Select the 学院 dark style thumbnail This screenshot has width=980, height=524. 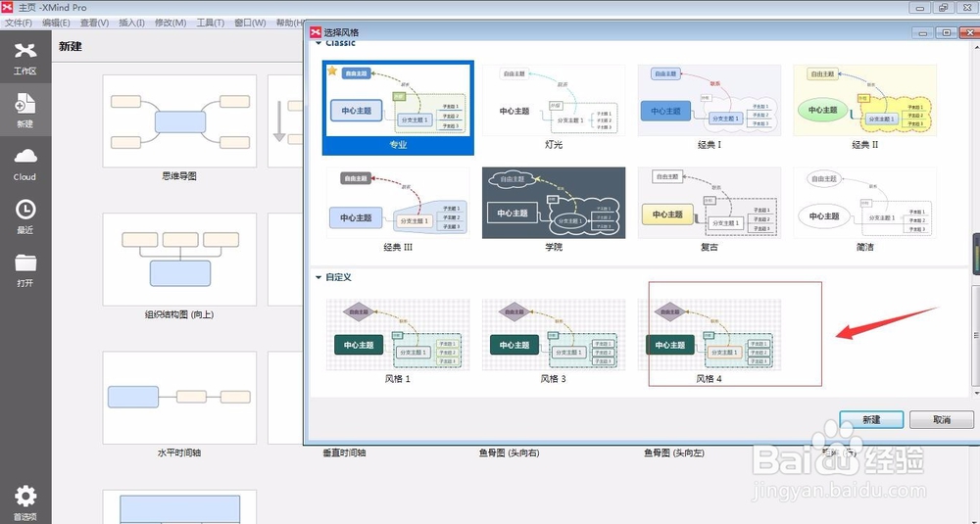(553, 203)
